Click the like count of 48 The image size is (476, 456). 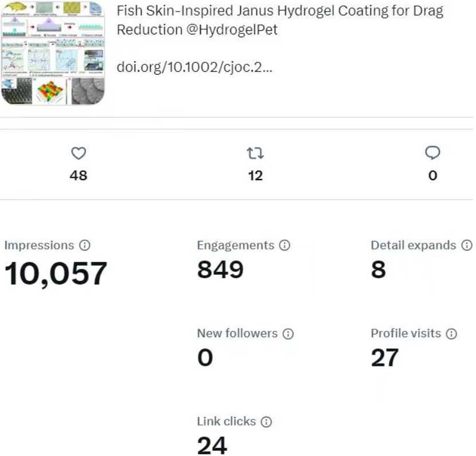(x=78, y=176)
